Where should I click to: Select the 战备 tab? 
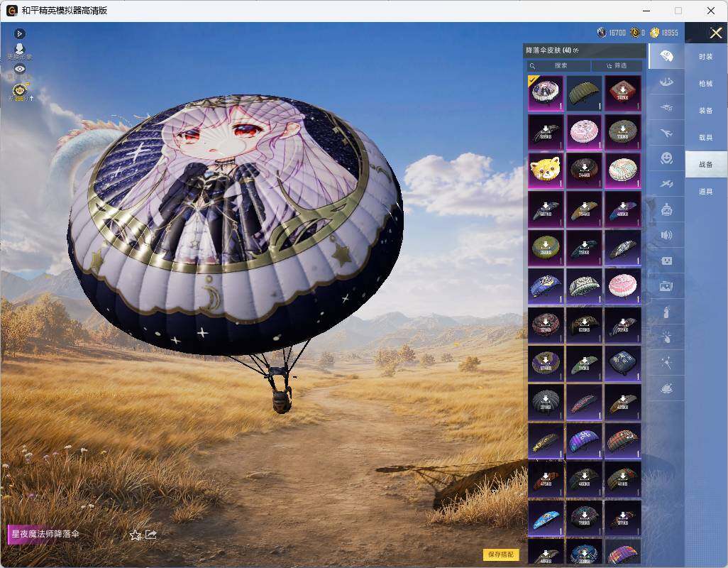point(706,165)
